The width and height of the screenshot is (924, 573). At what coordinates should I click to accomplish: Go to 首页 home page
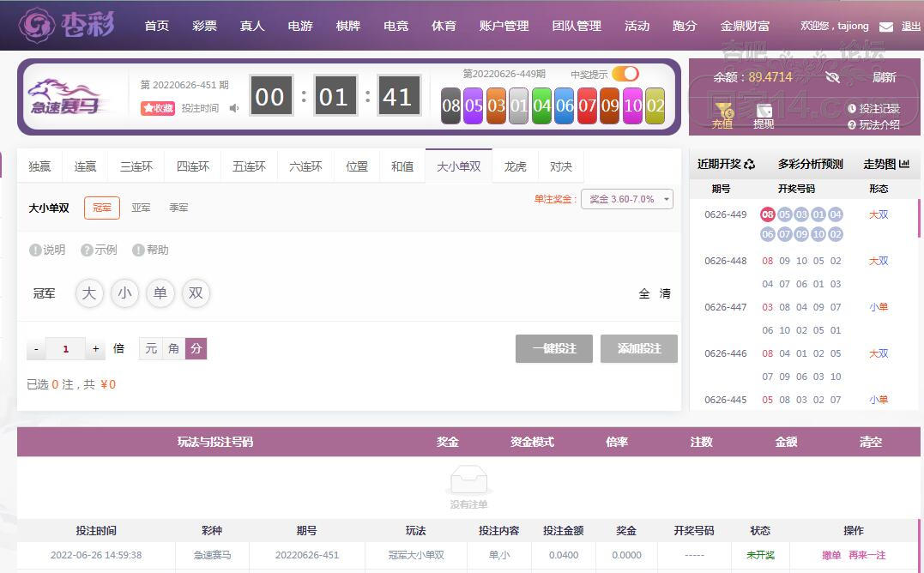click(x=157, y=26)
